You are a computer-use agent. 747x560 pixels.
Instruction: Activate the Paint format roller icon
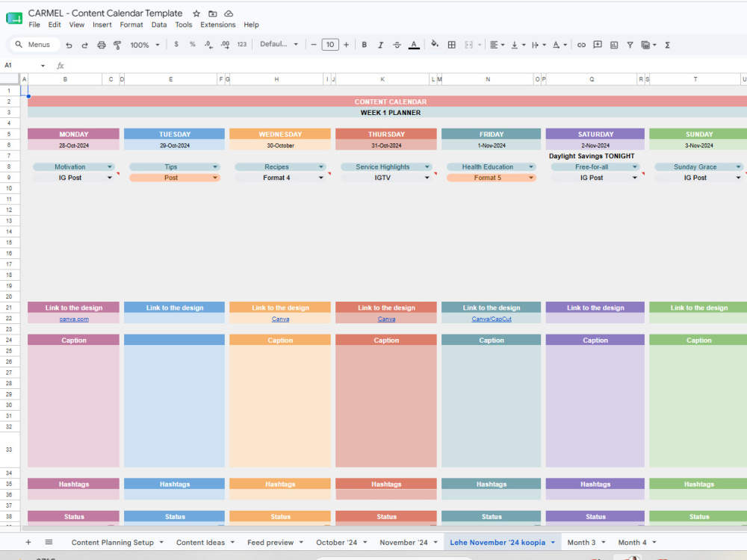pyautogui.click(x=117, y=45)
